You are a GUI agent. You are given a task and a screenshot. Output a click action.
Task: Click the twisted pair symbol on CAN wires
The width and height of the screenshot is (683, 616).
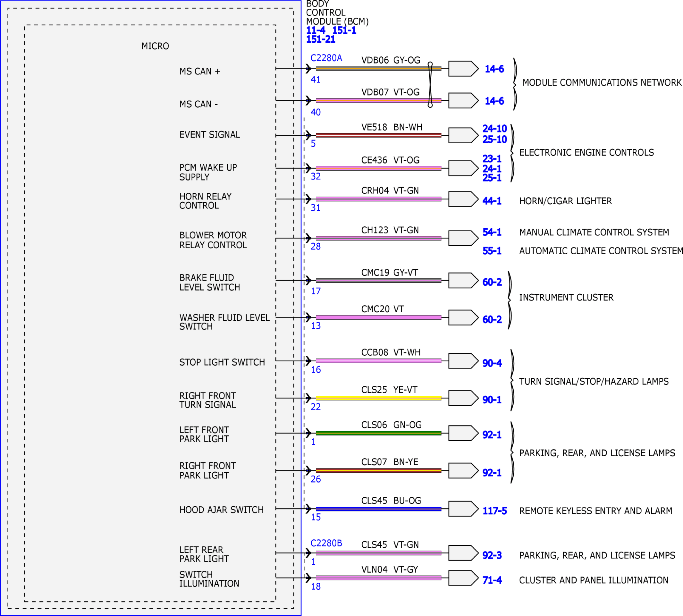tap(430, 85)
